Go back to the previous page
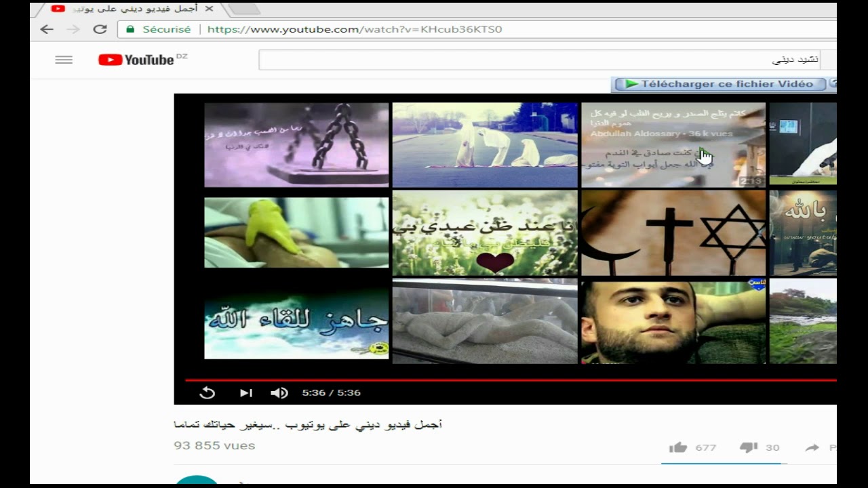Screen dimensions: 868x488 click(x=46, y=29)
